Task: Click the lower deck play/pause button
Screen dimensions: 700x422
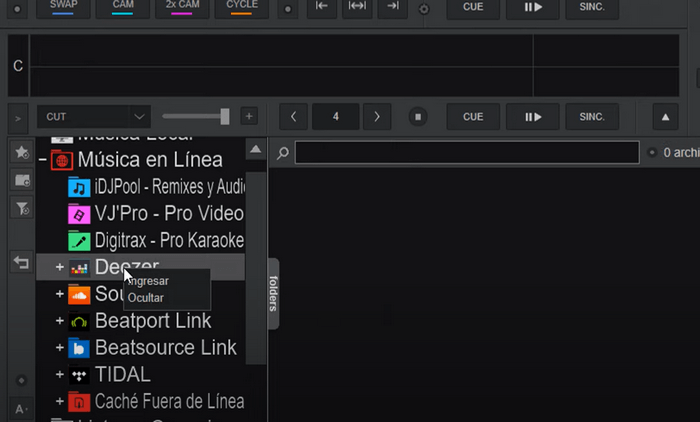Action: (x=533, y=117)
